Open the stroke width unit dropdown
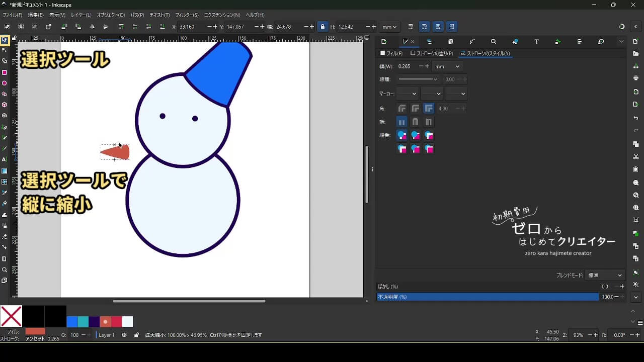 click(x=447, y=66)
